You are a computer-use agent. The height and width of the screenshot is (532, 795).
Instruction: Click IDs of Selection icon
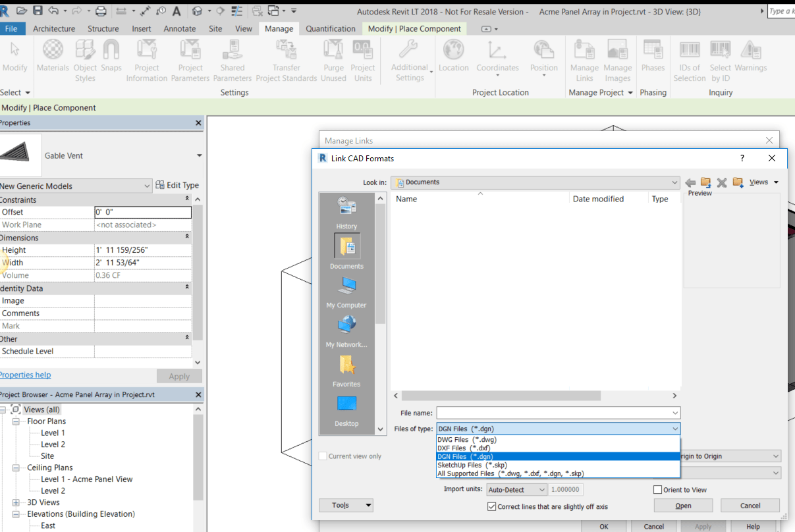[x=690, y=61]
